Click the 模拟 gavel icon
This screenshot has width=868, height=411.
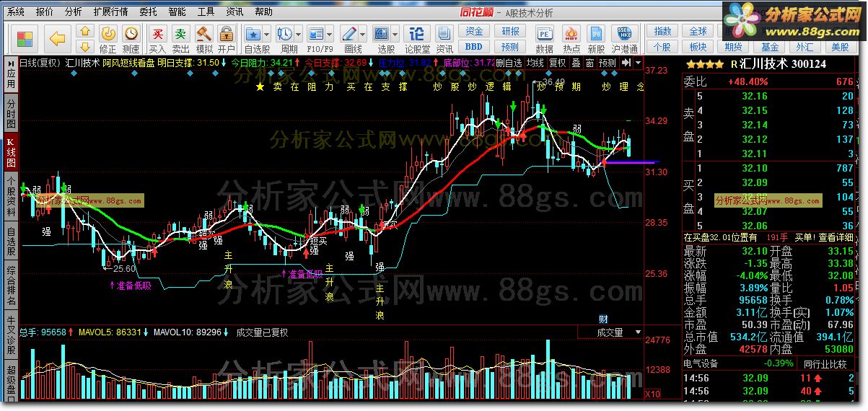coord(204,33)
